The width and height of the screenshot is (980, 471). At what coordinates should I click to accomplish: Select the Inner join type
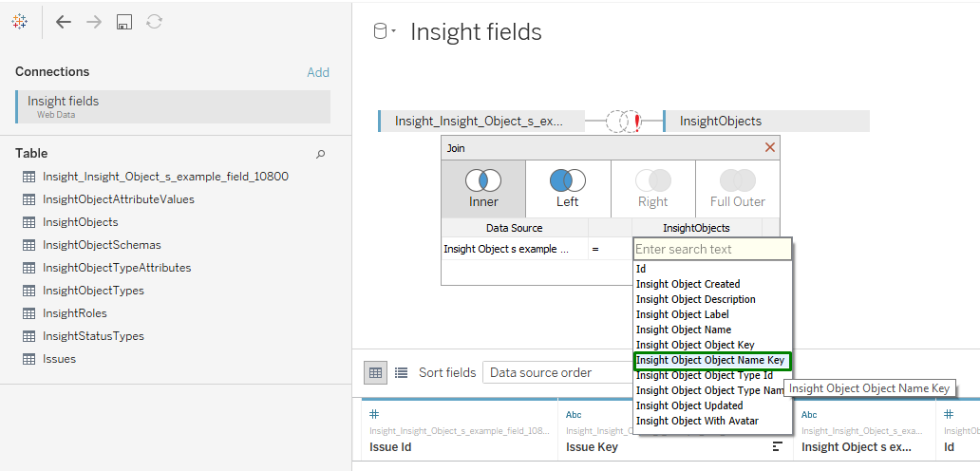[x=483, y=188]
